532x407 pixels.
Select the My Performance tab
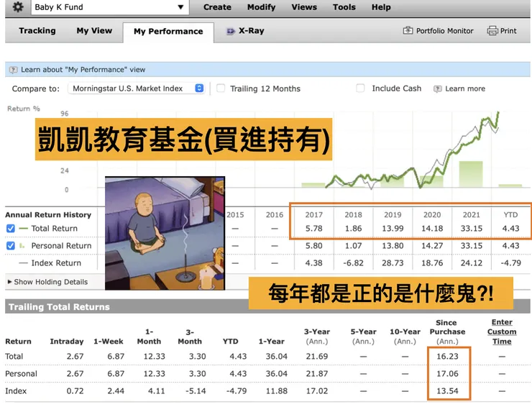[x=168, y=32]
